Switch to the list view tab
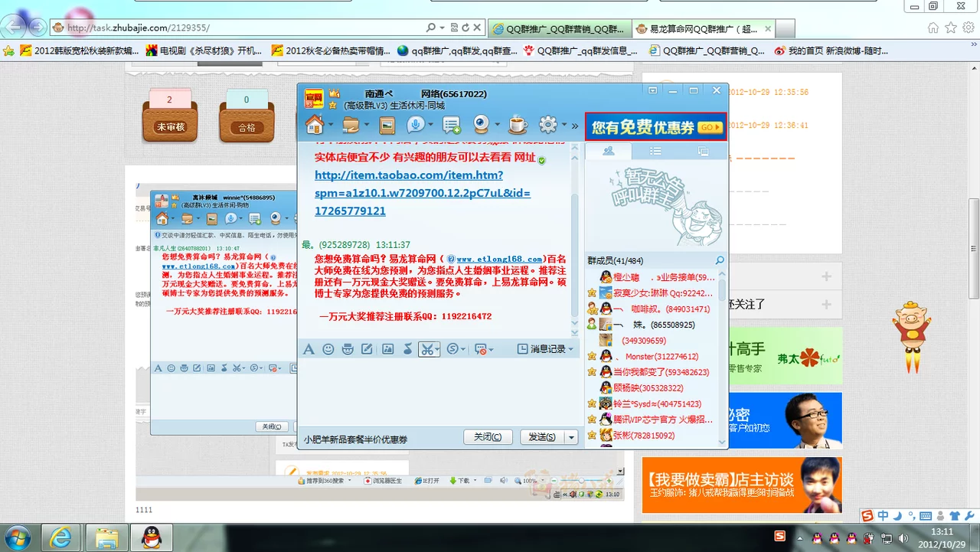Image resolution: width=980 pixels, height=552 pixels. click(x=655, y=151)
